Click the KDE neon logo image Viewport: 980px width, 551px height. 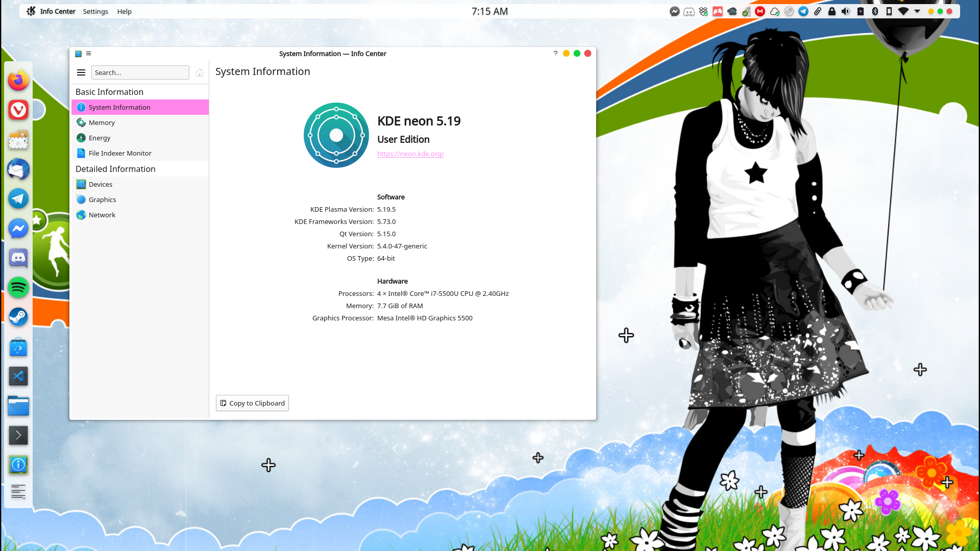(x=336, y=135)
